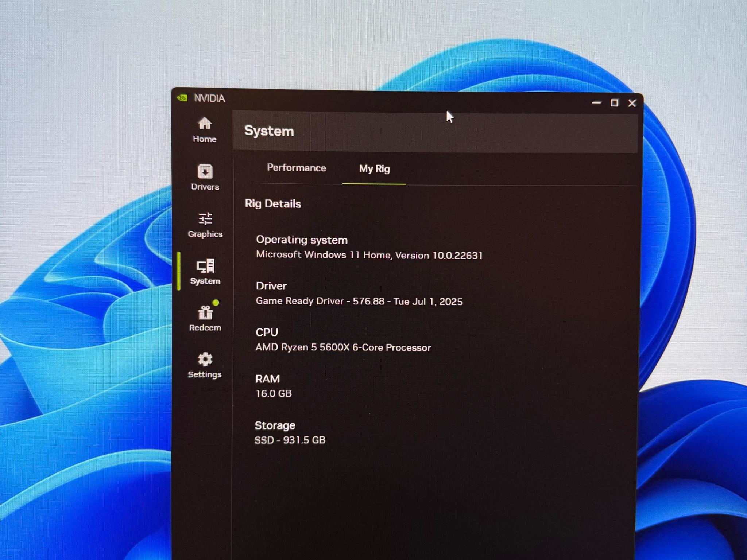Click the 16.0 GB value
The width and height of the screenshot is (747, 560).
point(273,393)
